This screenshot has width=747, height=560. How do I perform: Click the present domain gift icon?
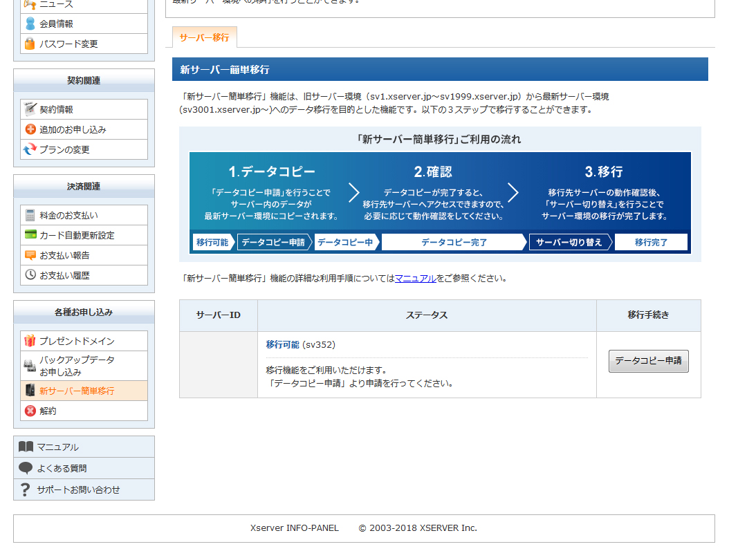point(30,341)
